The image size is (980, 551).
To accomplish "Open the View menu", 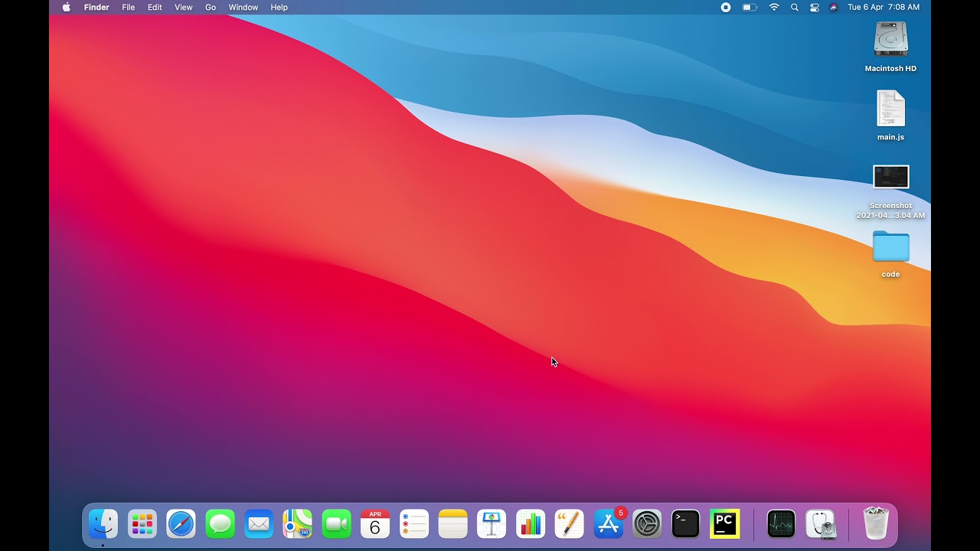I will [184, 7].
